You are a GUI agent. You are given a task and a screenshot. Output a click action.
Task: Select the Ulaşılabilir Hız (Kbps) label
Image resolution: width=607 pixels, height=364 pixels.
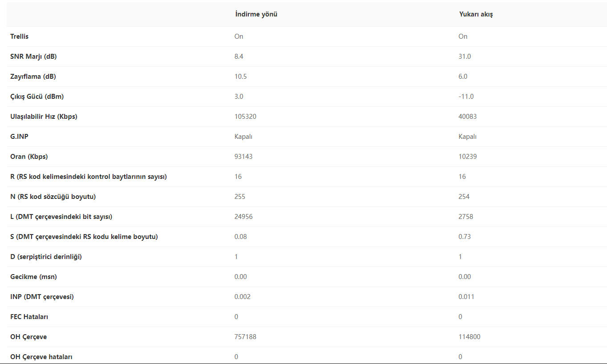tap(44, 117)
